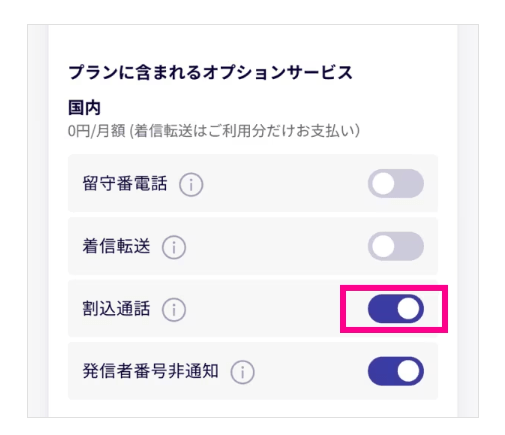Click the 割込通話 row label
The image size is (505, 435).
(x=116, y=309)
